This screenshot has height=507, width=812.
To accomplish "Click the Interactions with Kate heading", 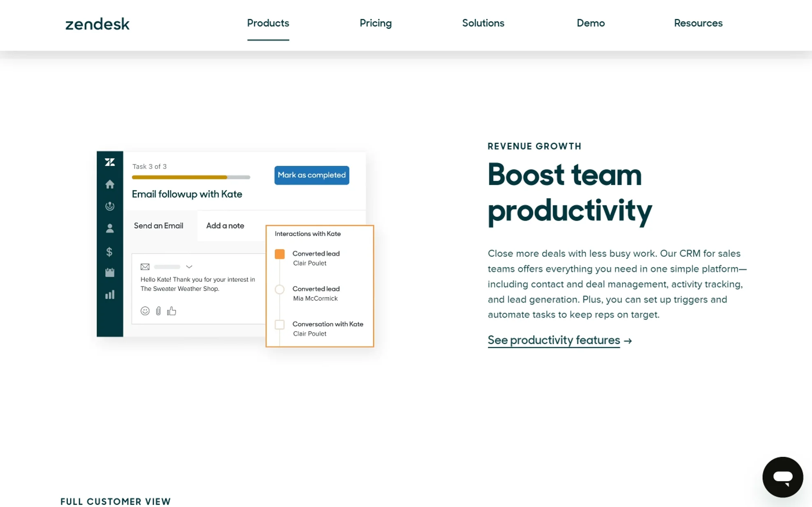I will [x=308, y=234].
